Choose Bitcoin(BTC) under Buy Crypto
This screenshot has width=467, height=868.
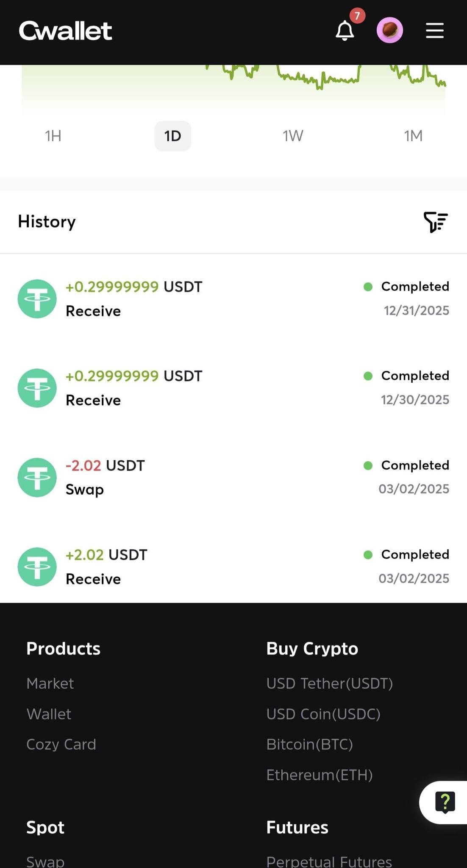tap(309, 744)
